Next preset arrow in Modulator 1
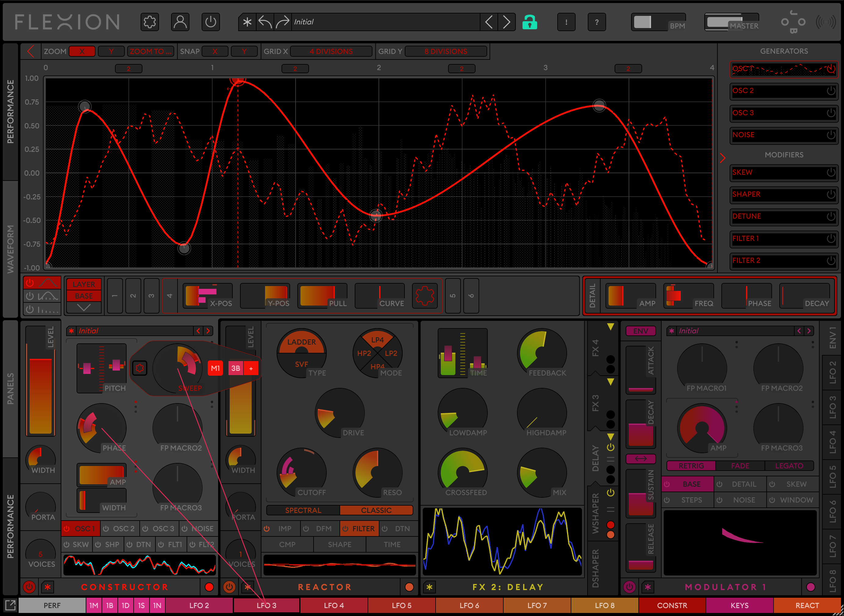This screenshot has width=844, height=616. pos(809,331)
